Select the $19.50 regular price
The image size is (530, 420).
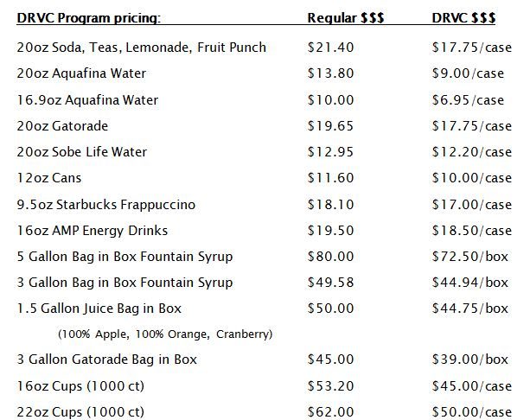point(331,231)
